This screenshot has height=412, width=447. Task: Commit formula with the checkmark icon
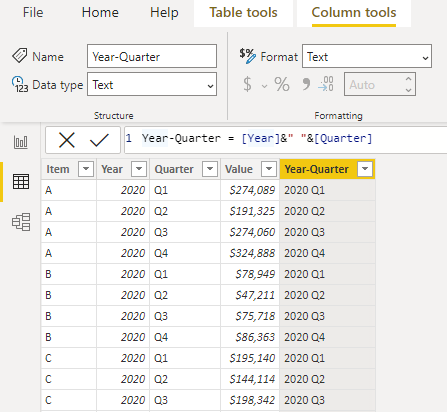[x=99, y=140]
